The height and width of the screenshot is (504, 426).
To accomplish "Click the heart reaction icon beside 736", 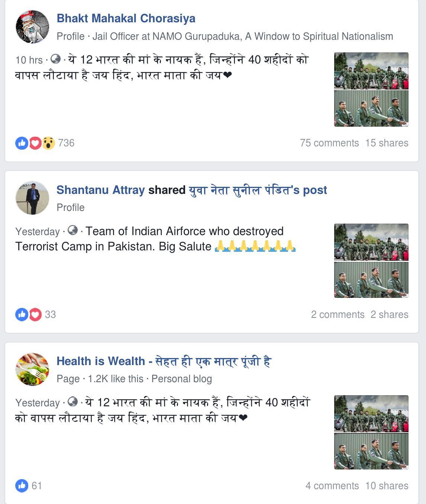I will 35,143.
